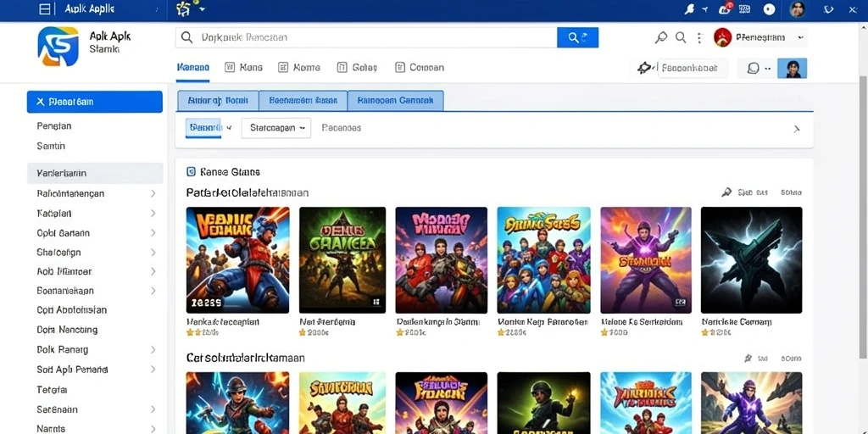
Task: Switch to the Atder ap Bonah tab
Action: (218, 101)
